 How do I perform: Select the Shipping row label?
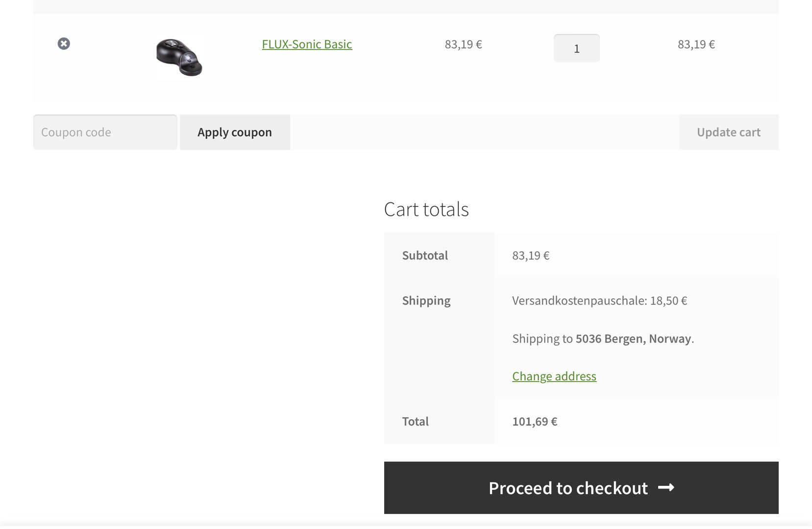pos(426,300)
